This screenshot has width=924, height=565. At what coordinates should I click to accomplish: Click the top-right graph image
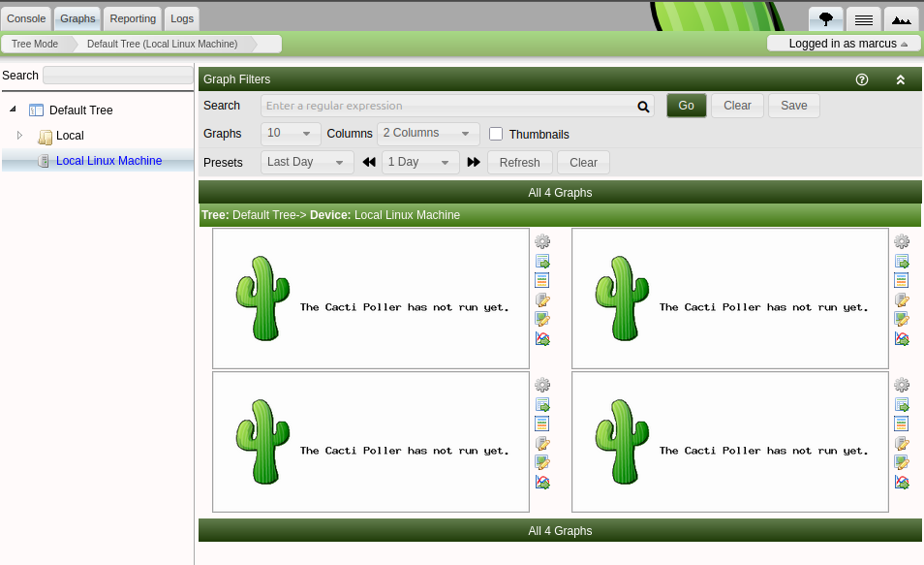730,298
